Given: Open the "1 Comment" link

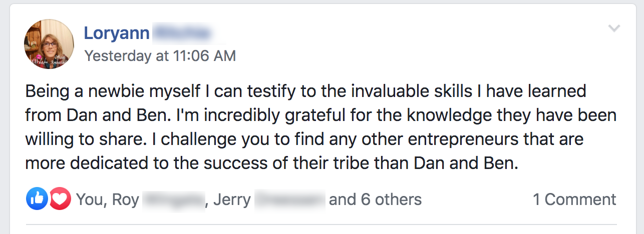Looking at the screenshot, I should (574, 200).
